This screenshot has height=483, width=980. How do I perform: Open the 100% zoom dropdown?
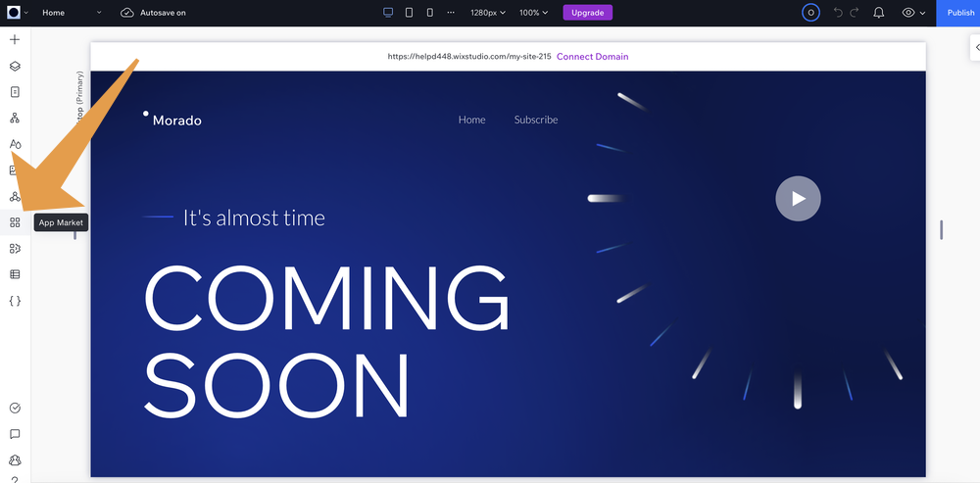pos(533,13)
